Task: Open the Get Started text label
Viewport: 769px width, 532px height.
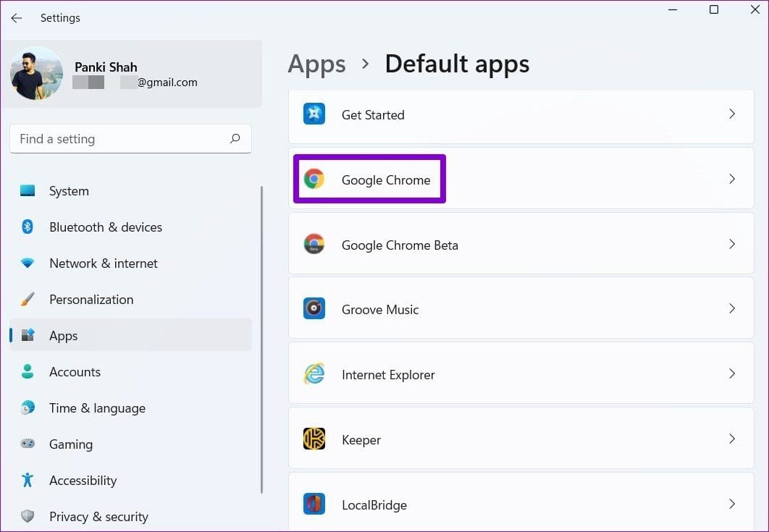Action: [373, 115]
